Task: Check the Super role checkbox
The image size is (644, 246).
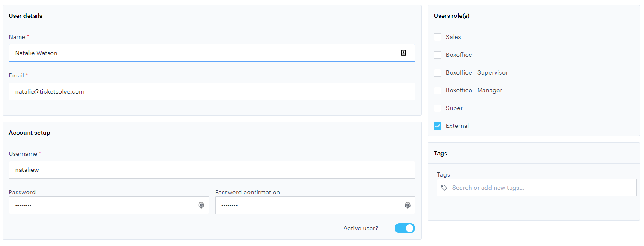Action: (x=437, y=108)
